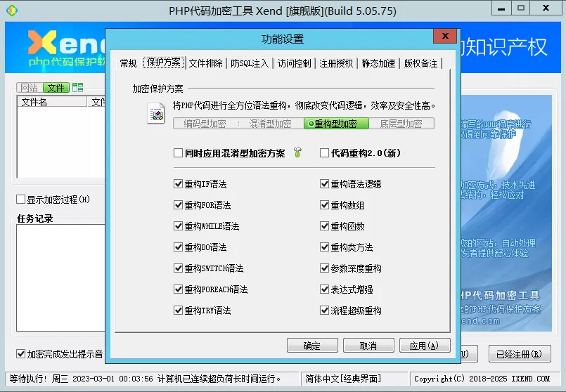
Task: Close the 功能设置 dialog
Action: pos(446,36)
